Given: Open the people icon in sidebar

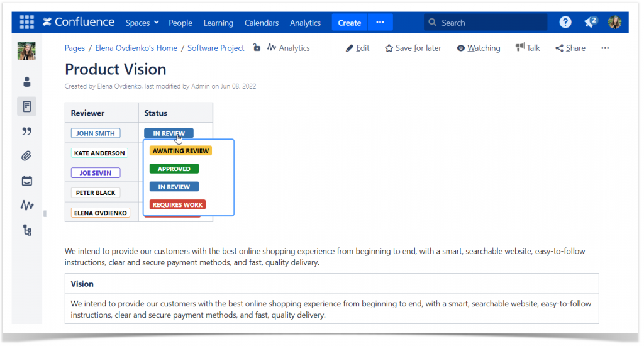Looking at the screenshot, I should click(x=26, y=82).
